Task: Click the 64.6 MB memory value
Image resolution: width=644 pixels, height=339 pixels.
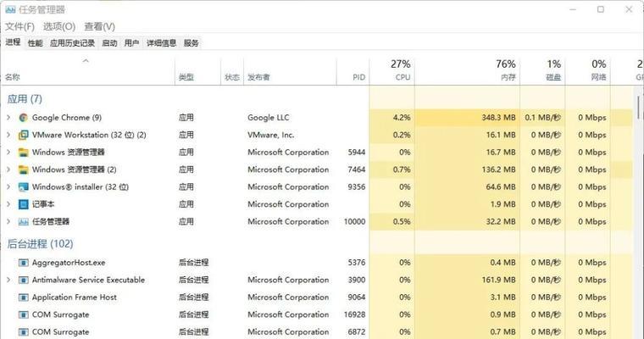Action: pos(501,187)
